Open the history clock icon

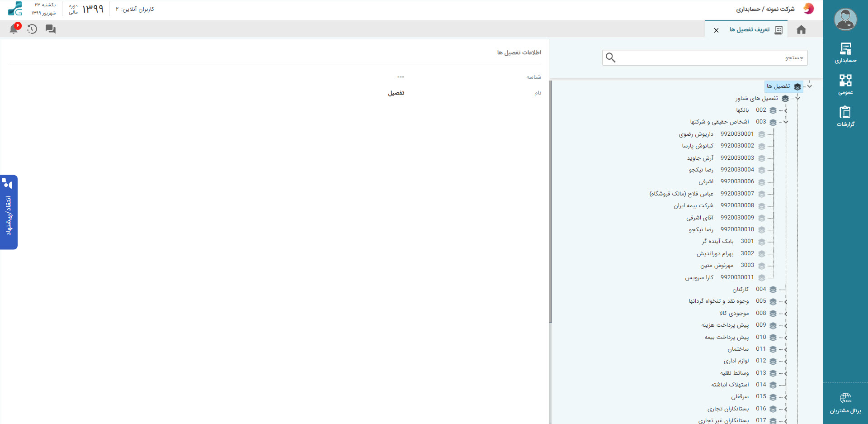click(32, 29)
